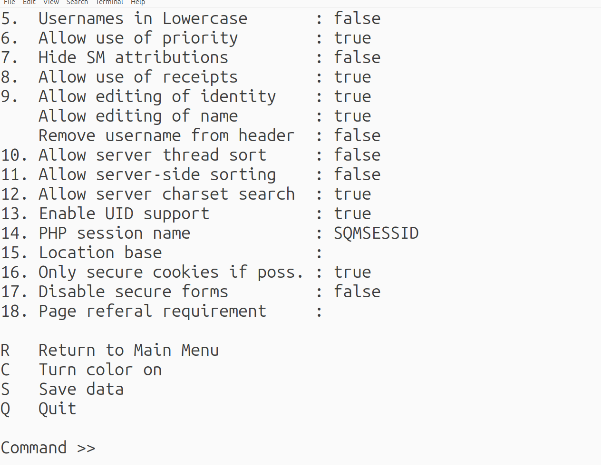The image size is (601, 465).
Task: Click the 'Location base' setting text
Action: pos(100,253)
